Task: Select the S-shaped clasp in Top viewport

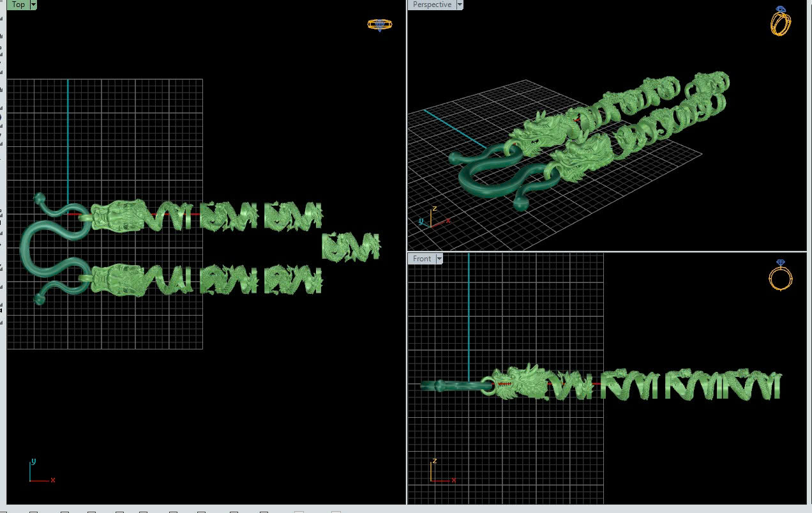Action: [54, 248]
